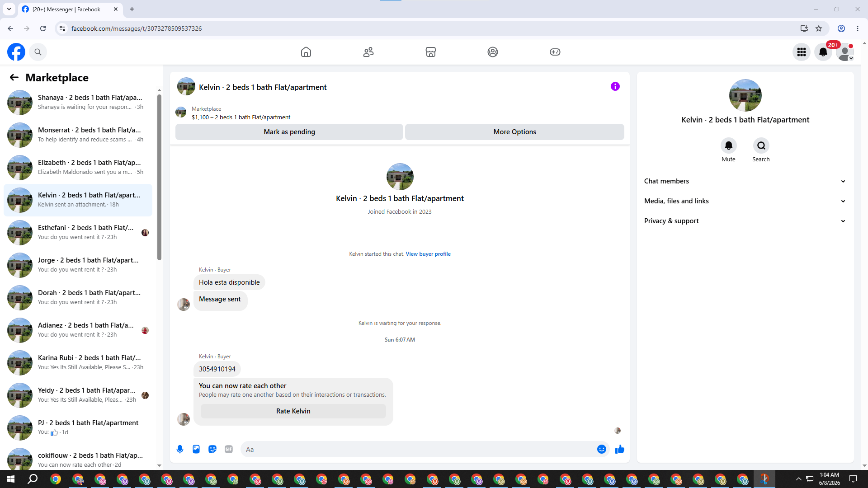
Task: Open More Options for the listing
Action: tap(514, 132)
